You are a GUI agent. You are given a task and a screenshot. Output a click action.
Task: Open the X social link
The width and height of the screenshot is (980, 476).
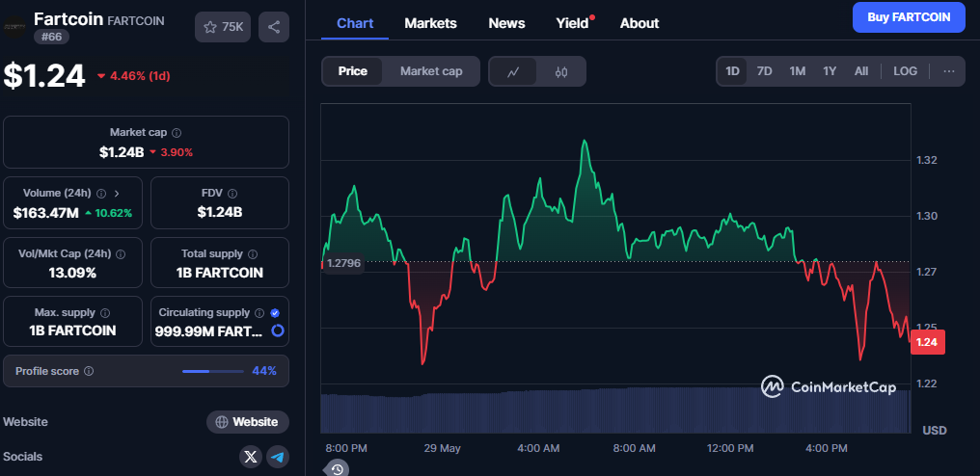[251, 457]
